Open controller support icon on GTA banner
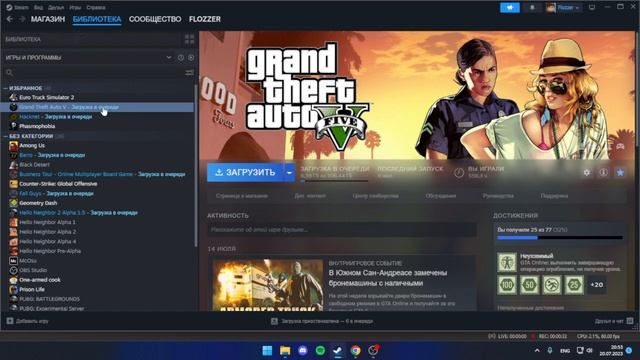Screen dimensions: 640x360 point(620,146)
